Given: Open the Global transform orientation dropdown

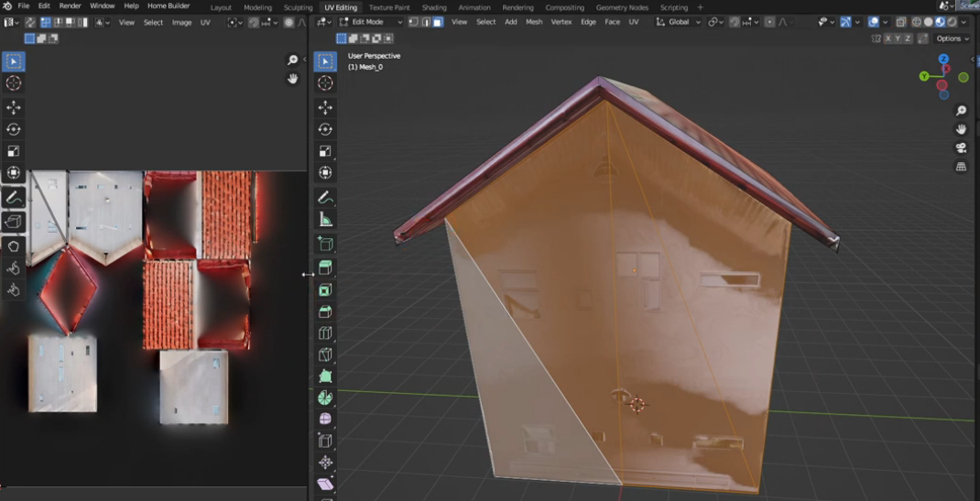Looking at the screenshot, I should 679,22.
